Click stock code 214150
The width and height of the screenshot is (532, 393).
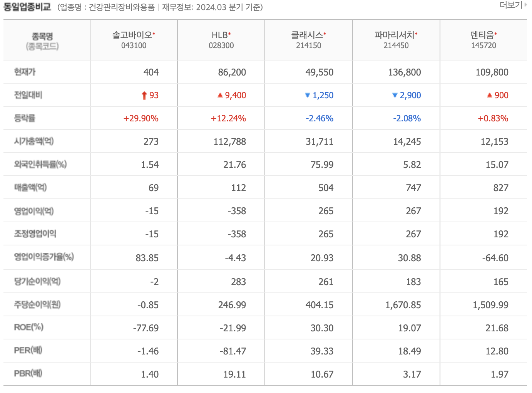[309, 45]
